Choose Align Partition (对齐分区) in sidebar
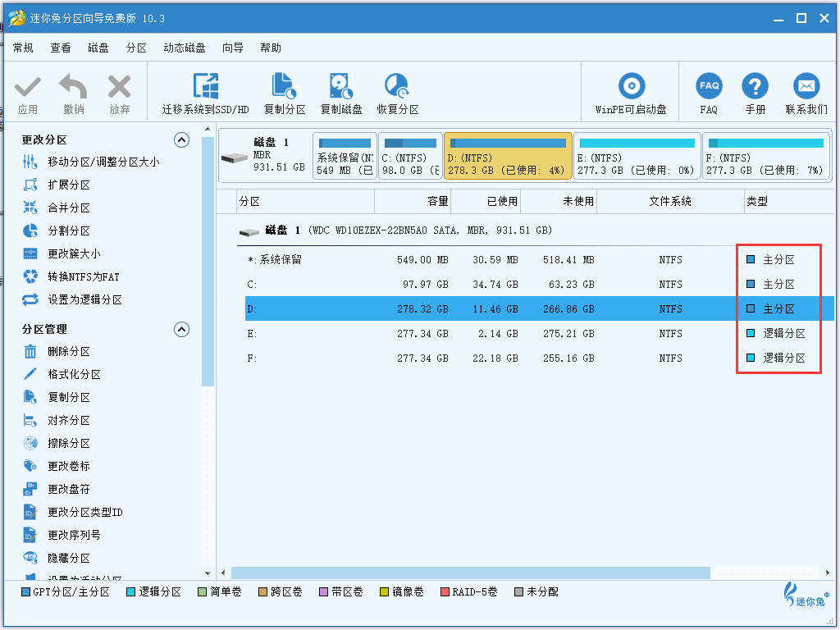The width and height of the screenshot is (840, 630). tap(57, 421)
